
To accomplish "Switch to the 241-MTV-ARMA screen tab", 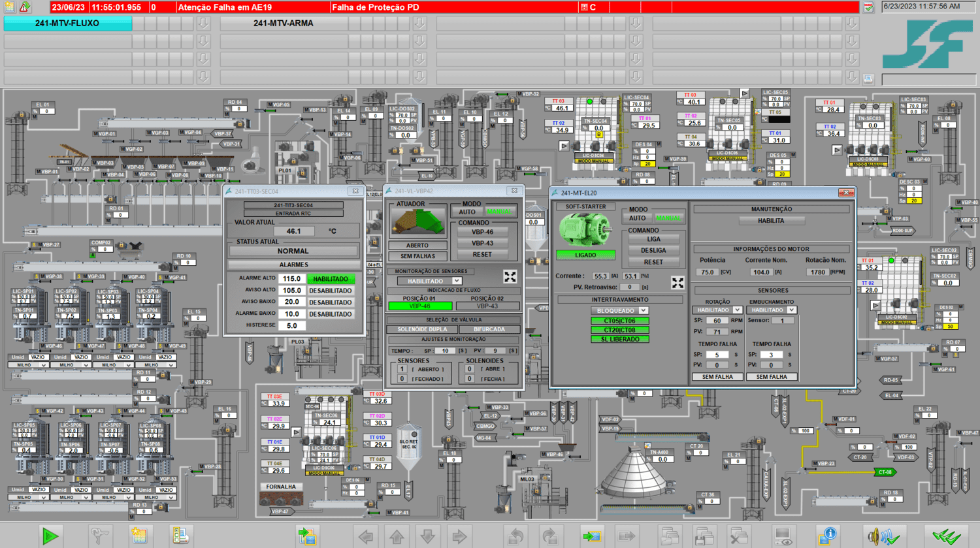I will [x=284, y=23].
